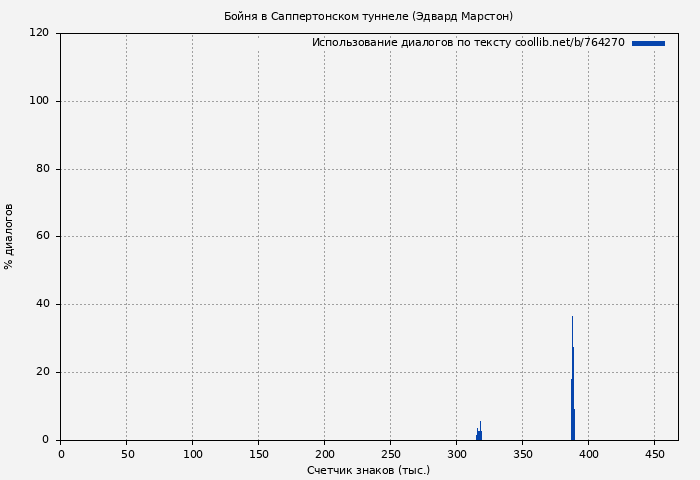Click x-axis tick label 200
700x480 pixels.
pyautogui.click(x=324, y=454)
